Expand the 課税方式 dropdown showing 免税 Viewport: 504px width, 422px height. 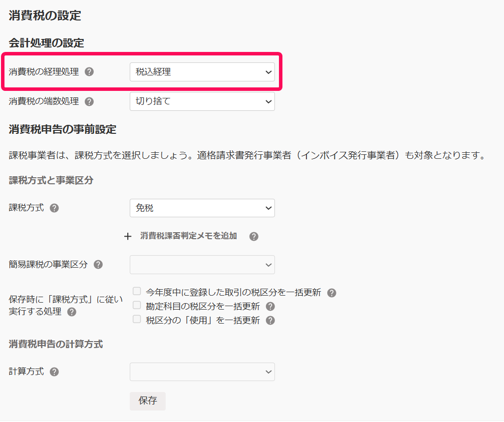pyautogui.click(x=202, y=208)
